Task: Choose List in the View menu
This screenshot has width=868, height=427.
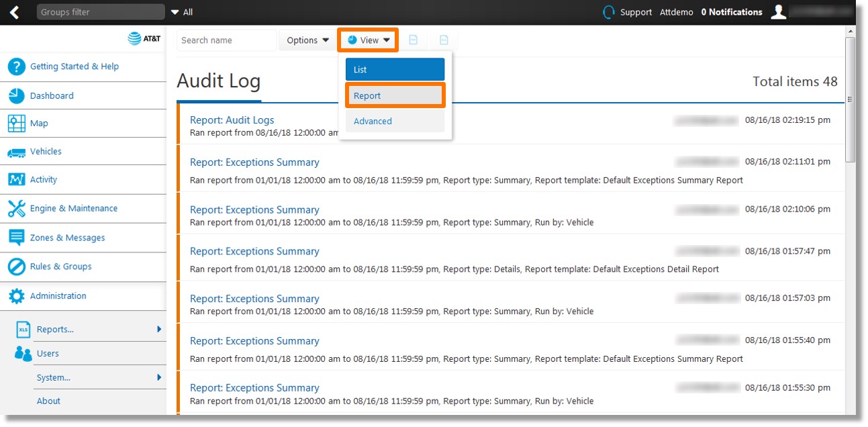Action: [395, 70]
